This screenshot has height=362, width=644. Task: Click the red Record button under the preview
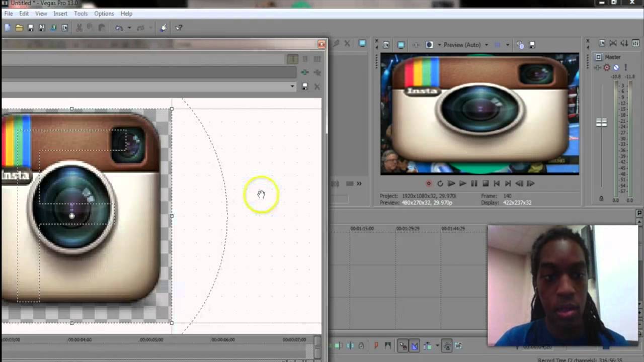(429, 184)
